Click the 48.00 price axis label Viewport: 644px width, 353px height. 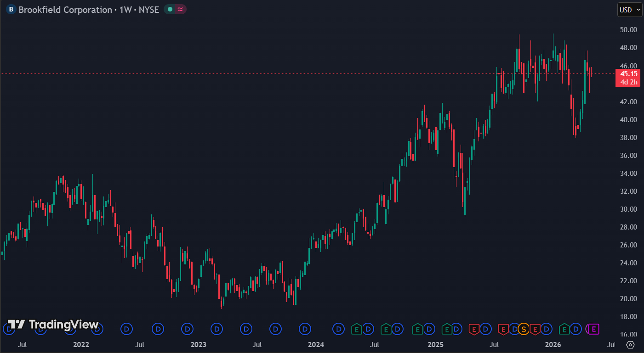628,48
